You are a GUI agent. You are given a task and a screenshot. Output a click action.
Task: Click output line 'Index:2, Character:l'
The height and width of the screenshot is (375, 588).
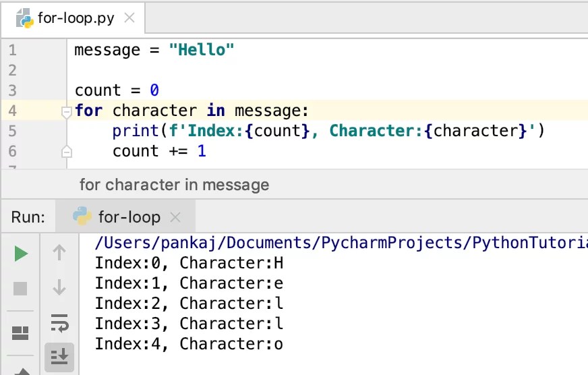click(x=189, y=304)
